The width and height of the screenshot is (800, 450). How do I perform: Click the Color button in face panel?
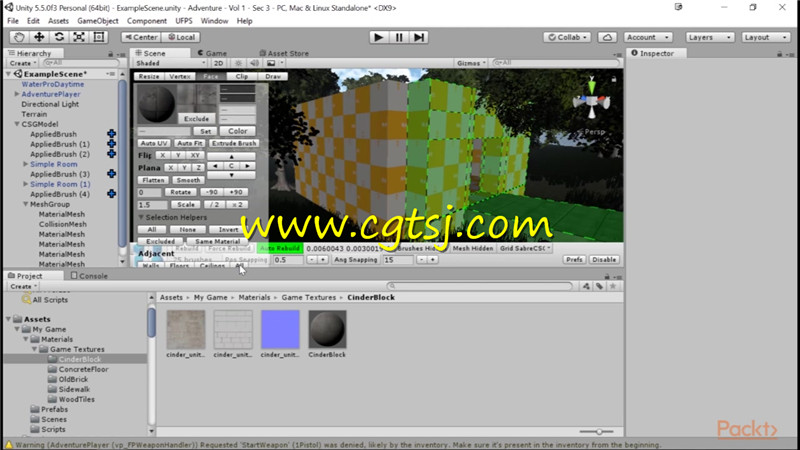(237, 131)
